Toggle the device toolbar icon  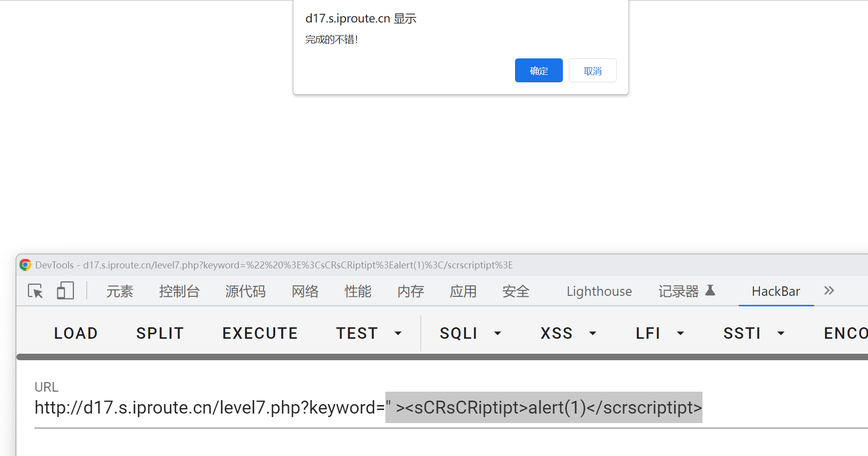[x=65, y=291]
